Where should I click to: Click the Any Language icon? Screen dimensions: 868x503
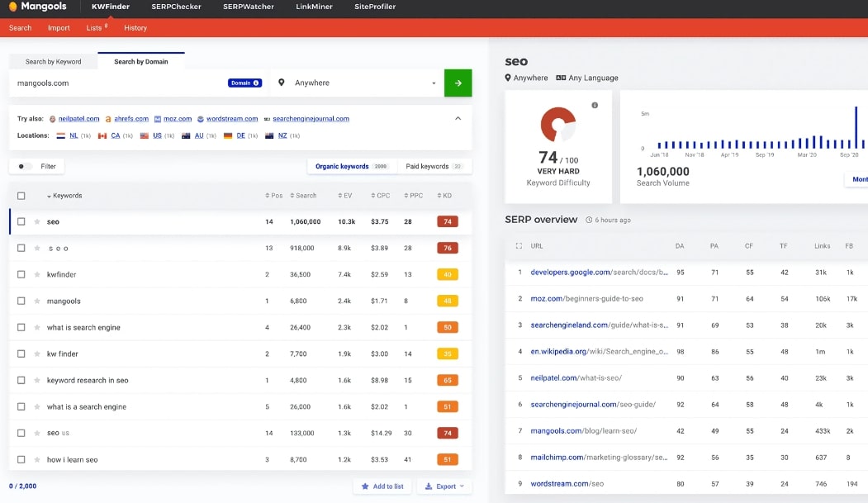(561, 78)
